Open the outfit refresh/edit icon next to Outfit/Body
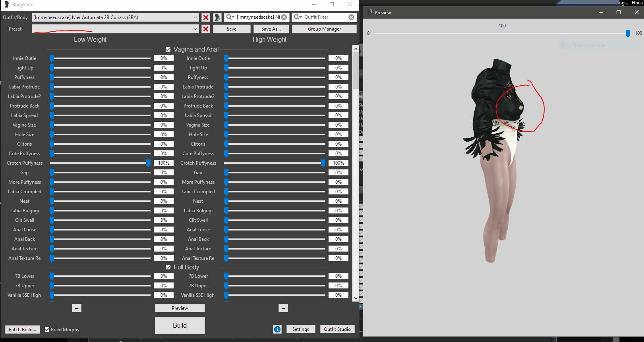Image resolution: width=644 pixels, height=342 pixels. pos(217,17)
